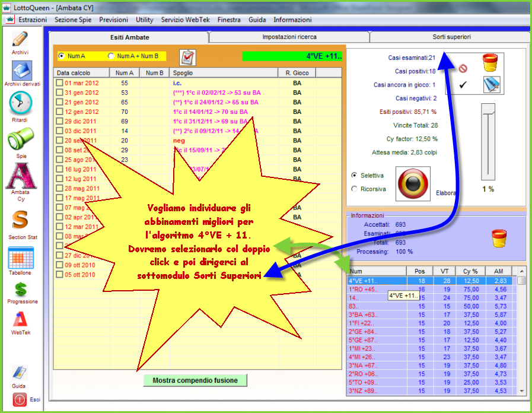The image size is (532, 413).
Task: Switch to the Esiti Ambate tab
Action: pyautogui.click(x=130, y=37)
